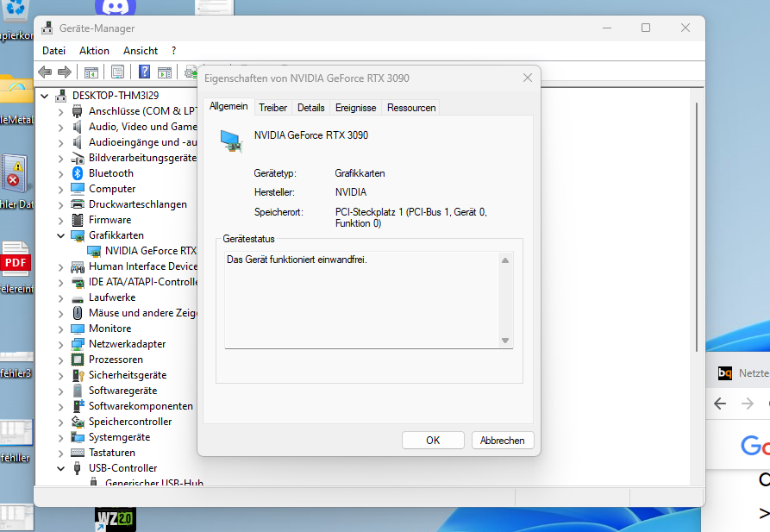Switch to the Details tab

click(x=311, y=108)
